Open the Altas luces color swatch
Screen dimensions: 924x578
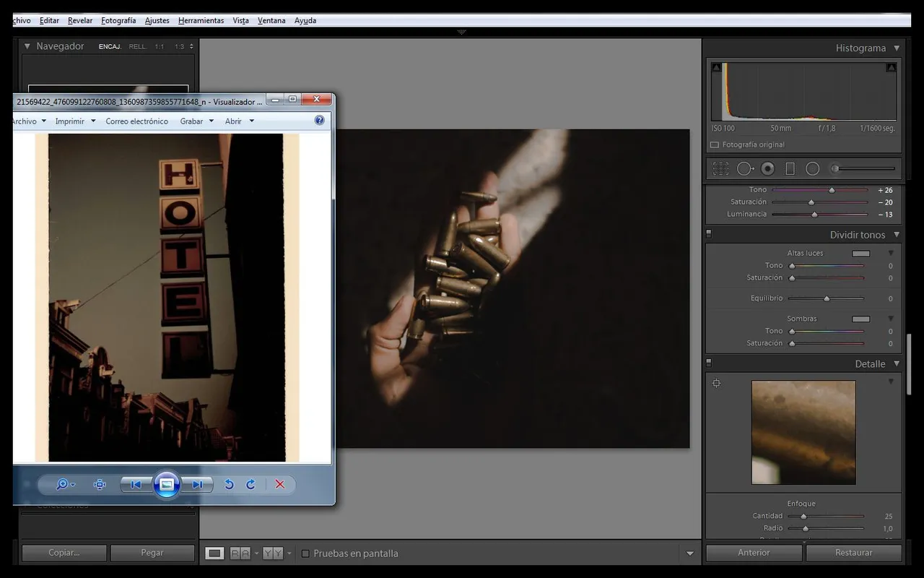point(861,254)
